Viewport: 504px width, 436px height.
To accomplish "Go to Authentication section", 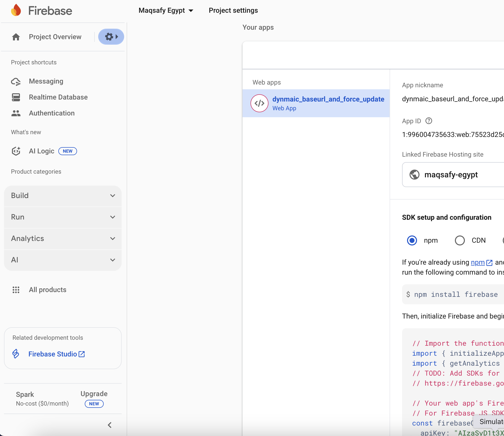I will 52,113.
